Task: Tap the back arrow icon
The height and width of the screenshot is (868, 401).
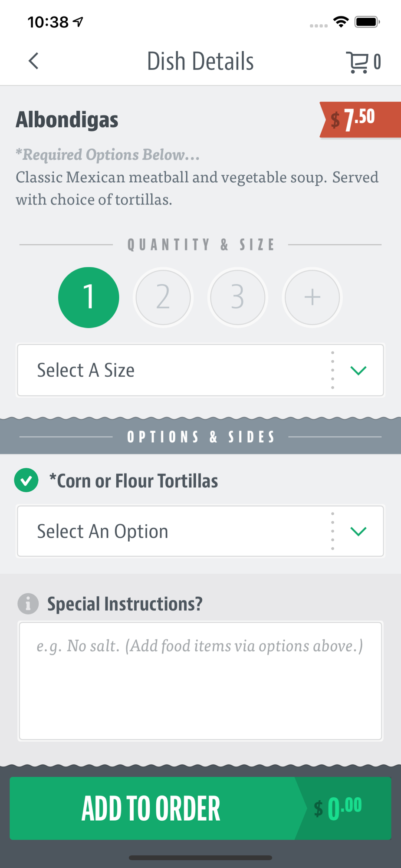Action: [x=33, y=61]
